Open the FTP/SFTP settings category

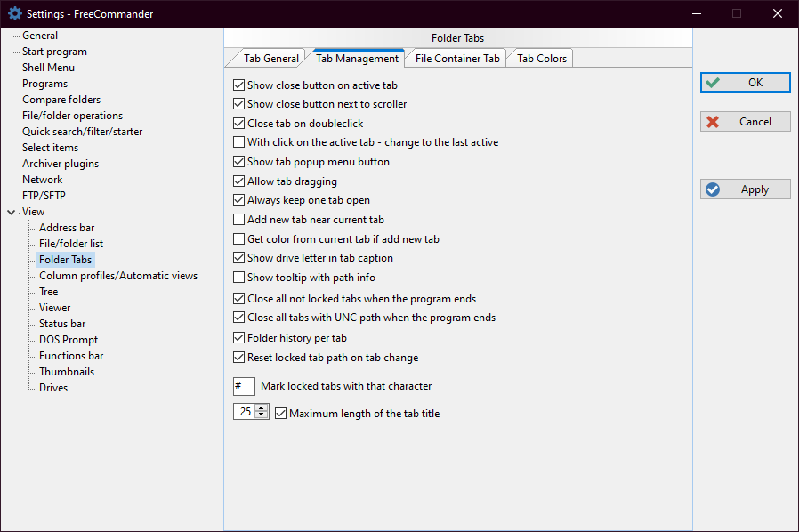(44, 196)
